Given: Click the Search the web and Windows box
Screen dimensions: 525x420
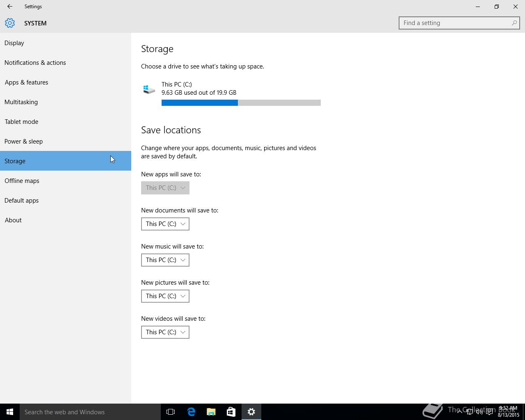Looking at the screenshot, I should [x=90, y=412].
